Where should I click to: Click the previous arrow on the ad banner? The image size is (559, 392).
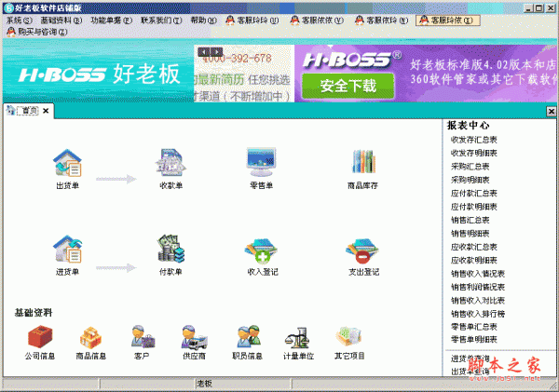pos(203,52)
